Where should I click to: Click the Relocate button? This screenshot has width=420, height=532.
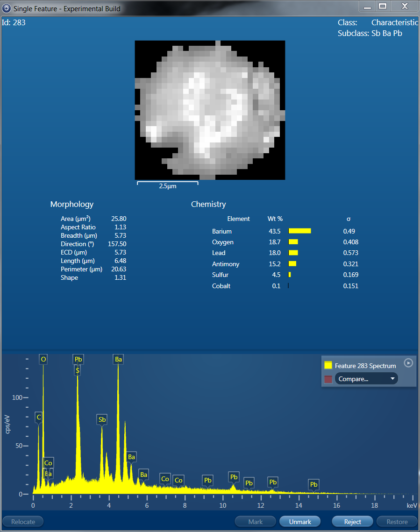click(22, 522)
